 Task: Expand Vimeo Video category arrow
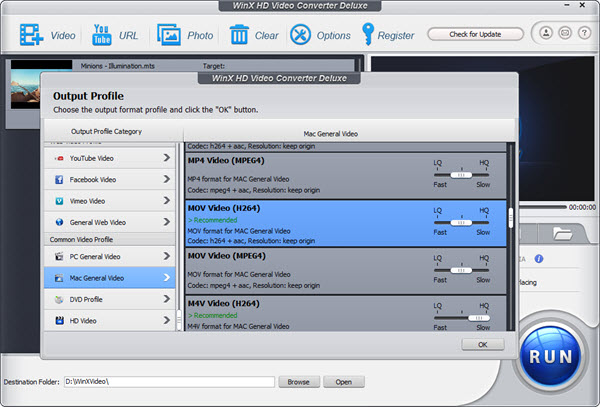point(166,200)
